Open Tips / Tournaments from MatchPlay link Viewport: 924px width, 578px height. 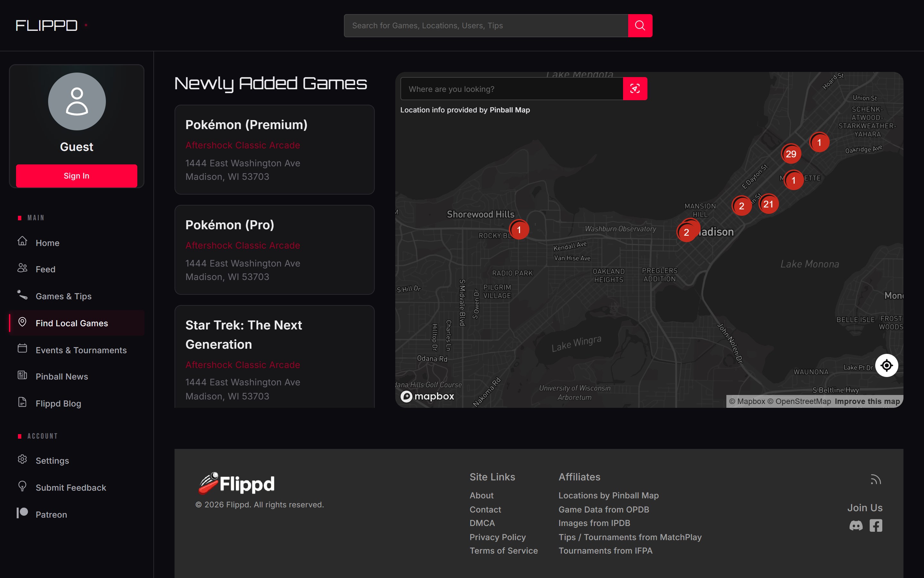(x=630, y=537)
